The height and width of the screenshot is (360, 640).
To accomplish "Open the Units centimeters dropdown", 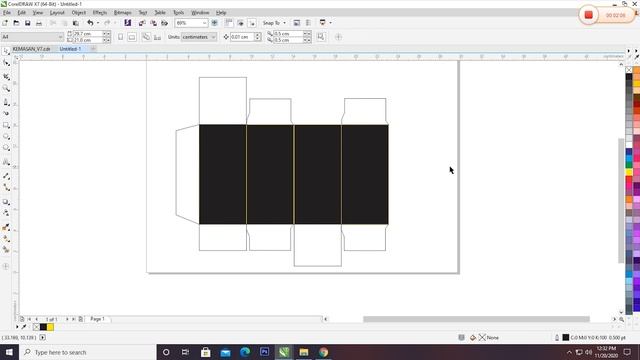I will click(x=213, y=37).
